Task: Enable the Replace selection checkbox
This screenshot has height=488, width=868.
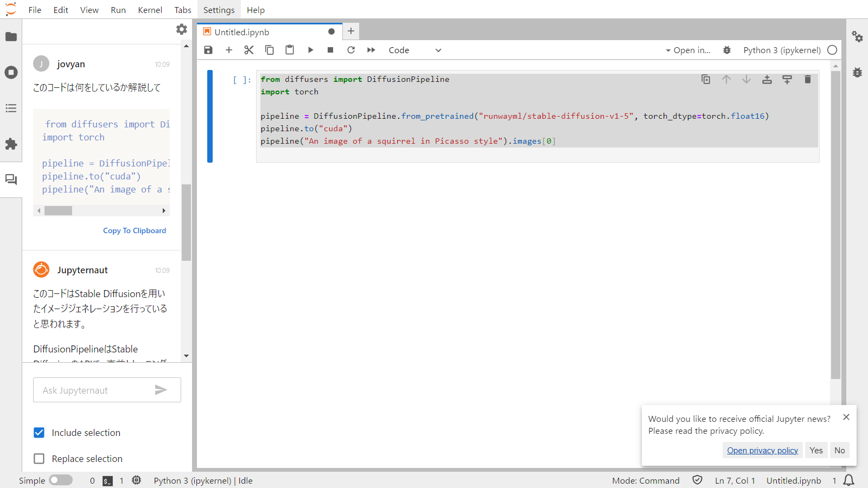Action: 39,459
